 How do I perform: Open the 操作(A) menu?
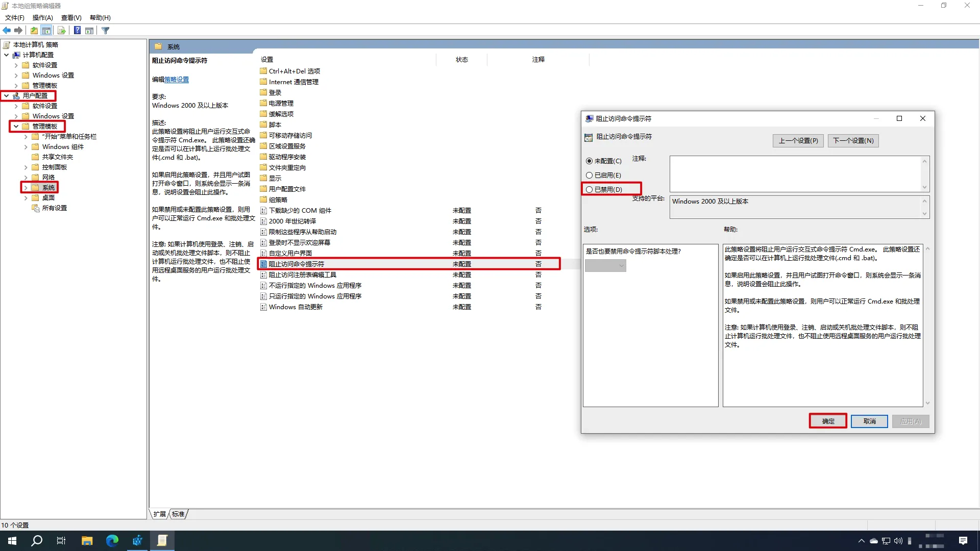click(42, 18)
